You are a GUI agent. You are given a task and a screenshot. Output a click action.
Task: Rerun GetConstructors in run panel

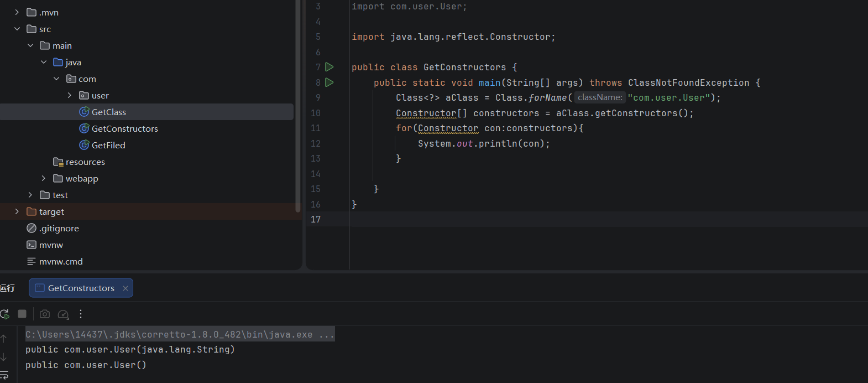point(5,314)
